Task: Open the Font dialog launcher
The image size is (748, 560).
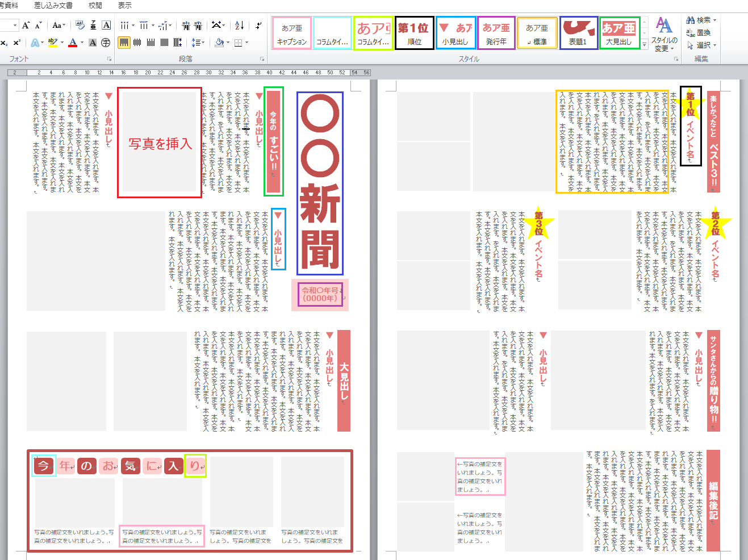Action: [110, 59]
